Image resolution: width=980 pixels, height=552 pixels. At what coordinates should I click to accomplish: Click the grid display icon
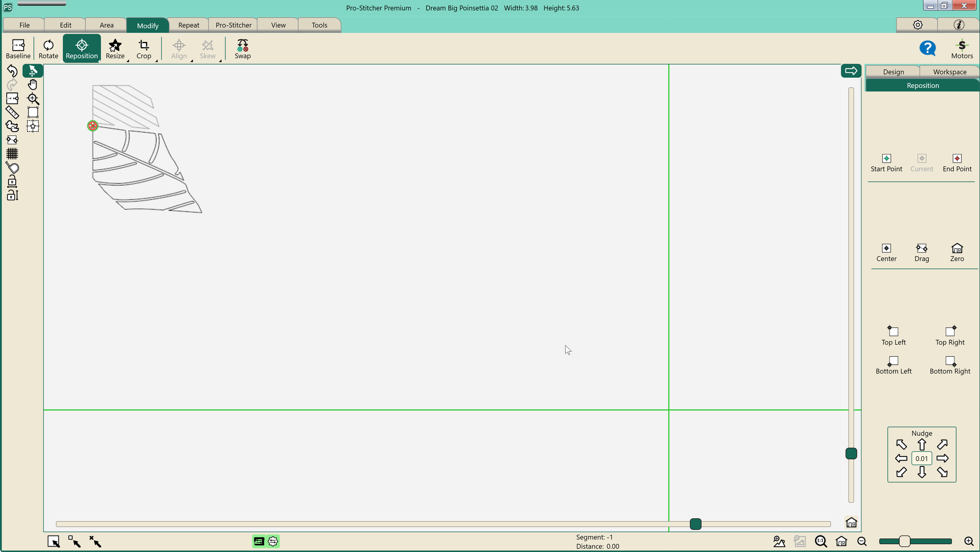(12, 154)
